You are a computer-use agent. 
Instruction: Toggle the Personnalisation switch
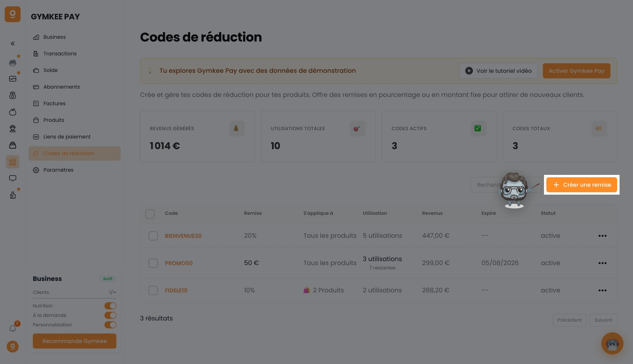point(110,325)
